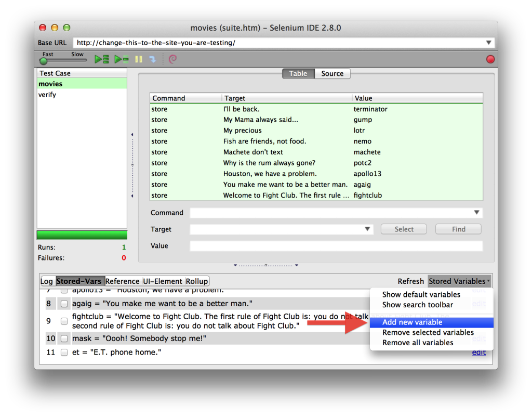Image resolution: width=532 pixels, height=417 pixels.
Task: Select the Stored-Vars tab
Action: click(79, 281)
